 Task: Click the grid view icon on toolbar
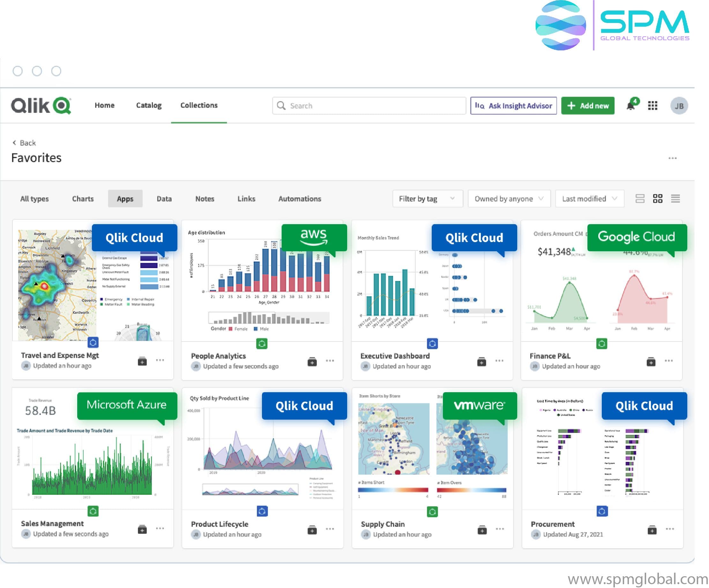[x=658, y=198]
